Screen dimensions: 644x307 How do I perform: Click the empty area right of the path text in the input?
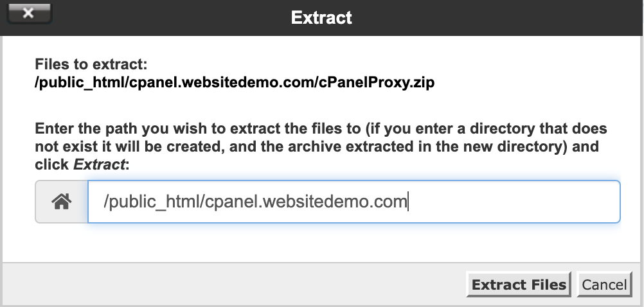(514, 202)
